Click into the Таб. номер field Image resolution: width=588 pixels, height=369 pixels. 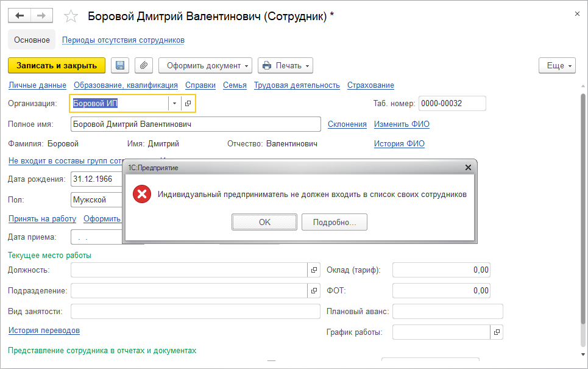click(x=453, y=104)
